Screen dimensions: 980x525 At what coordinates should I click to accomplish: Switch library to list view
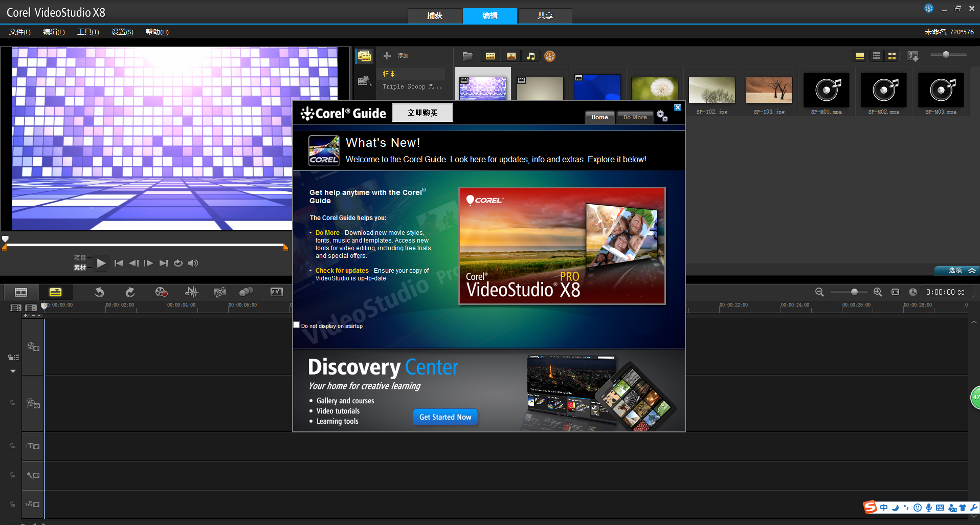pos(877,56)
